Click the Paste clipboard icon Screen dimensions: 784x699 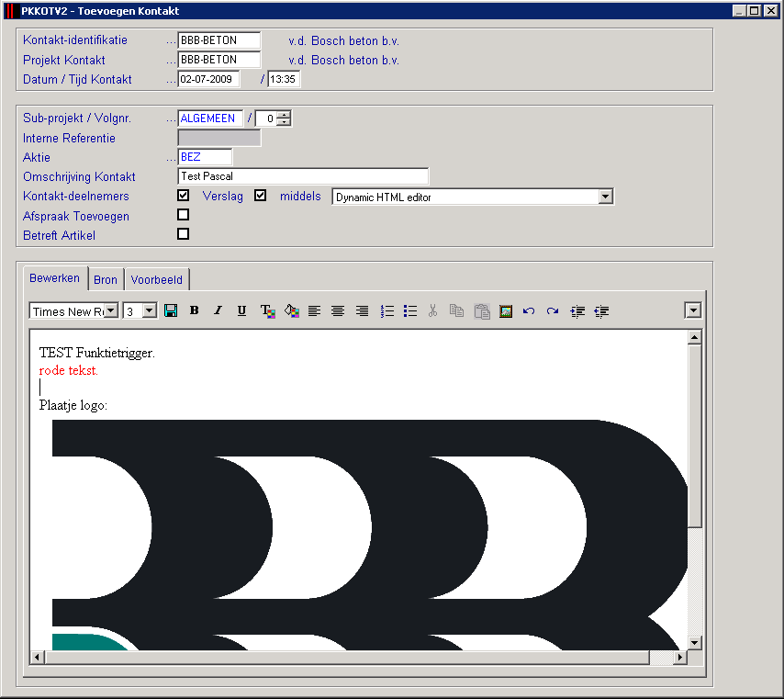pyautogui.click(x=482, y=311)
